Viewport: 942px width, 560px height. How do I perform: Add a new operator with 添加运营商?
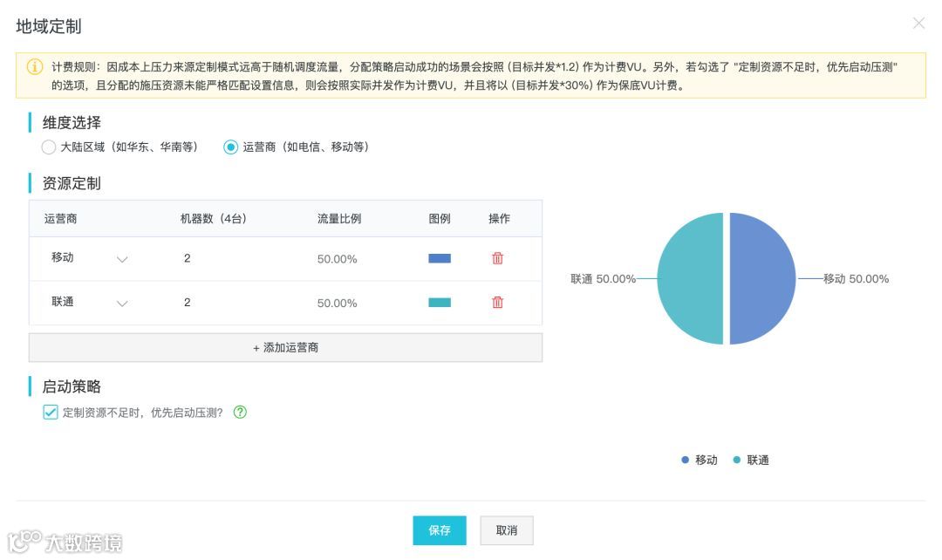285,348
